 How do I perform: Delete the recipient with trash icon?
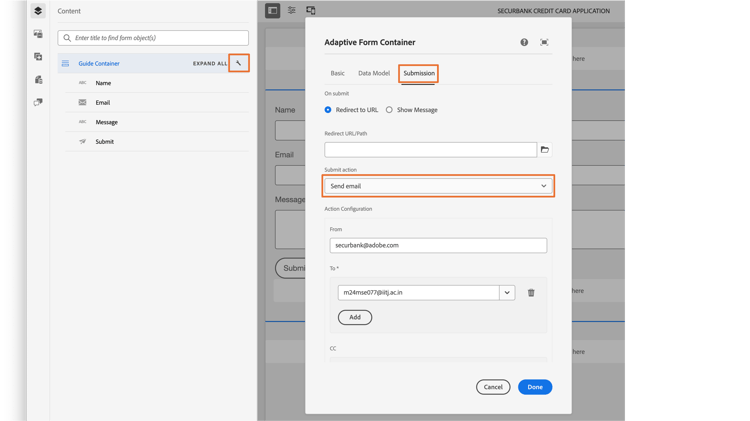[531, 293]
